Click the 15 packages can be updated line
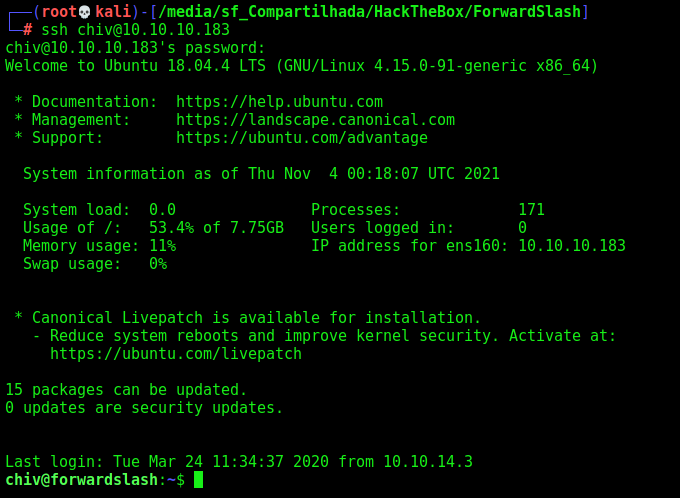This screenshot has width=680, height=498. [126, 390]
